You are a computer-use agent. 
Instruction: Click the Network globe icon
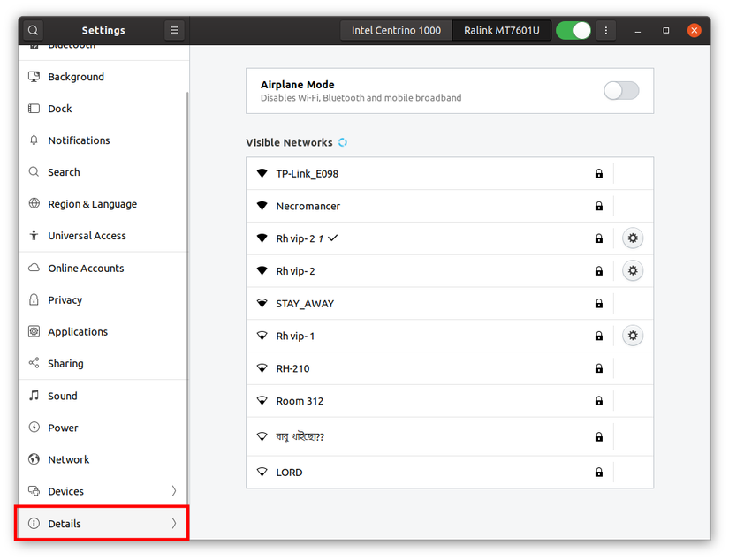[34, 459]
